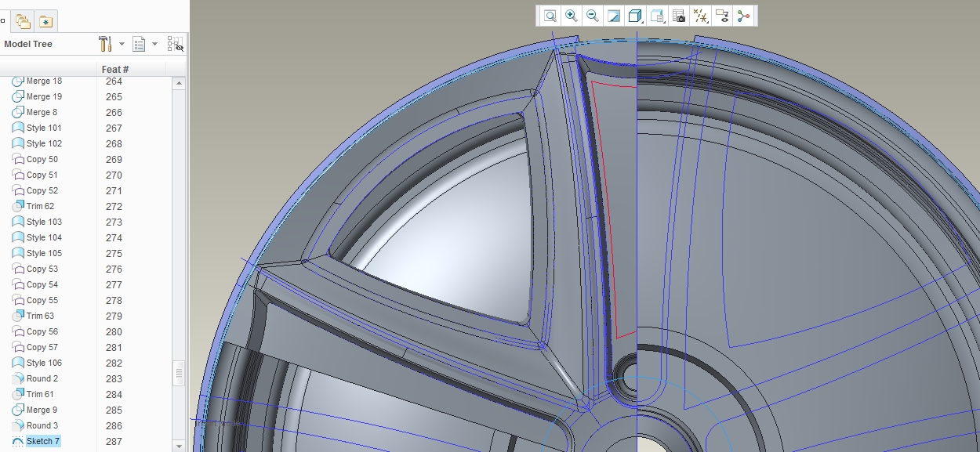Select Copy 57 feature
The width and height of the screenshot is (980, 452).
pyautogui.click(x=42, y=347)
